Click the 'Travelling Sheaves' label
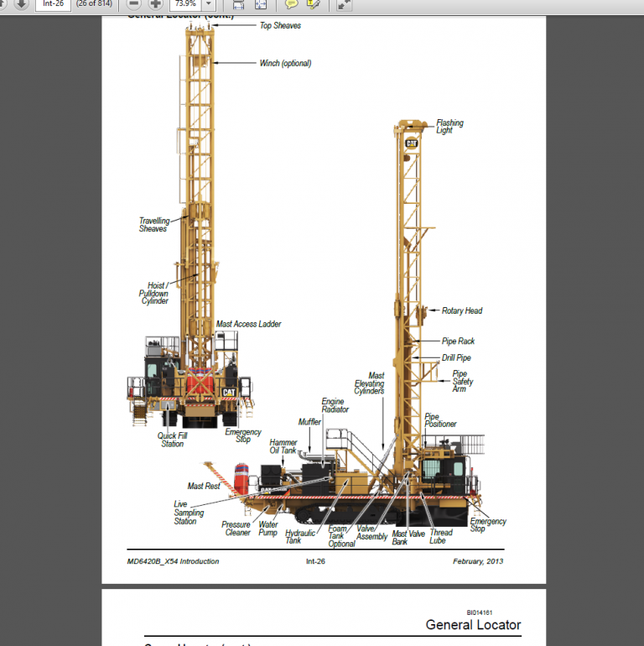Image resolution: width=644 pixels, height=646 pixels. click(154, 225)
